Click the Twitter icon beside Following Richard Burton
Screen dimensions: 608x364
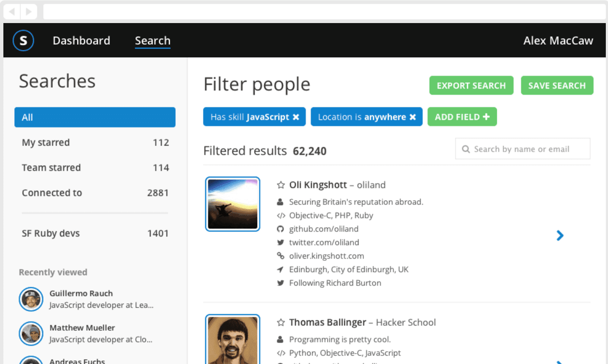(280, 283)
